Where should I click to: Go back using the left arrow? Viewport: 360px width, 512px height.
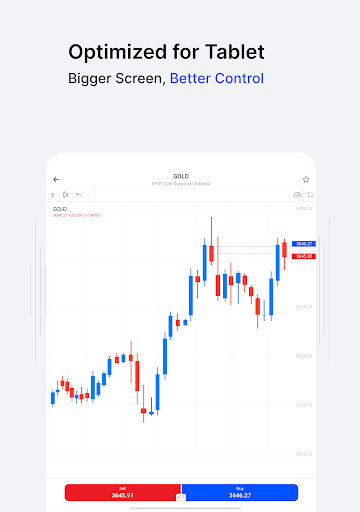[x=56, y=180]
